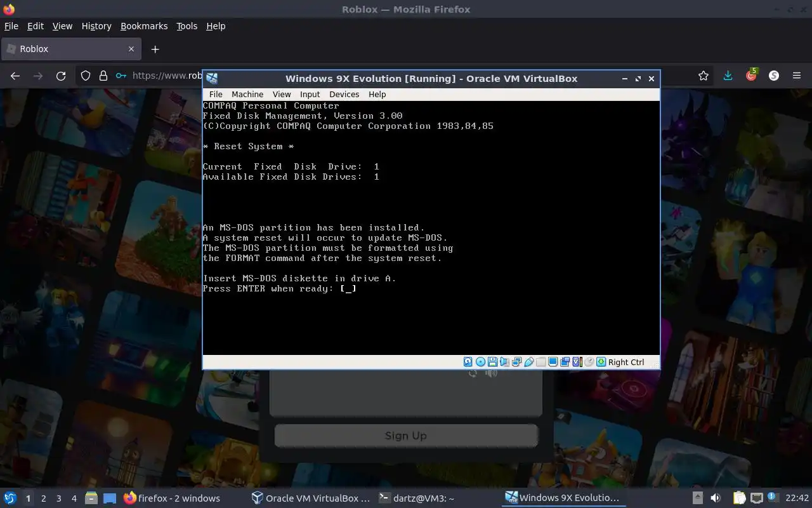Screen dimensions: 812x508
Task: Click the USB devices icon in VirtualBox status bar
Action: click(x=528, y=362)
